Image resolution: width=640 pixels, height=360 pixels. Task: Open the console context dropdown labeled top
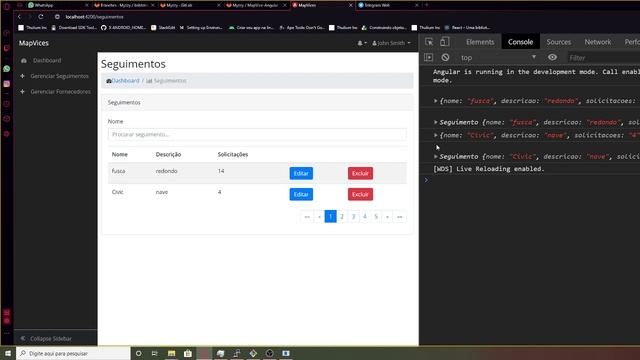[498, 58]
